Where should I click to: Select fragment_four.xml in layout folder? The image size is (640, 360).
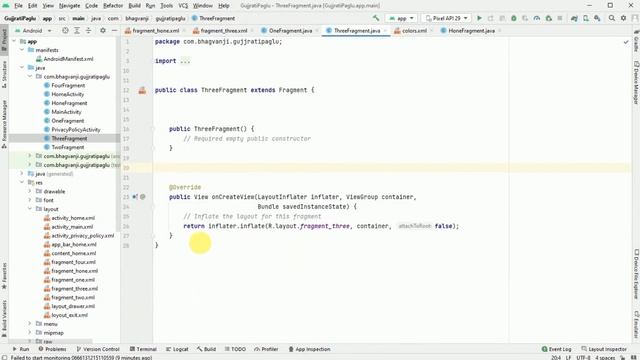[73, 262]
